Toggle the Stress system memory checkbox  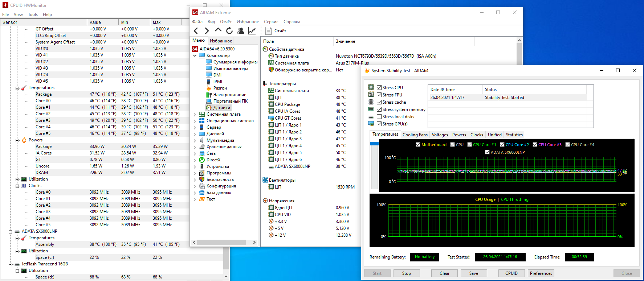379,109
